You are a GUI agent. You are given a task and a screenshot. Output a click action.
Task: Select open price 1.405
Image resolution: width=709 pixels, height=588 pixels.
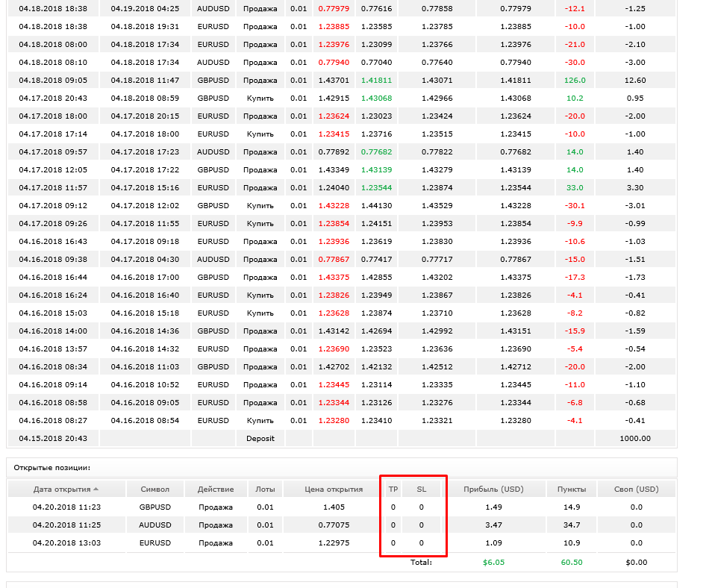(x=334, y=507)
